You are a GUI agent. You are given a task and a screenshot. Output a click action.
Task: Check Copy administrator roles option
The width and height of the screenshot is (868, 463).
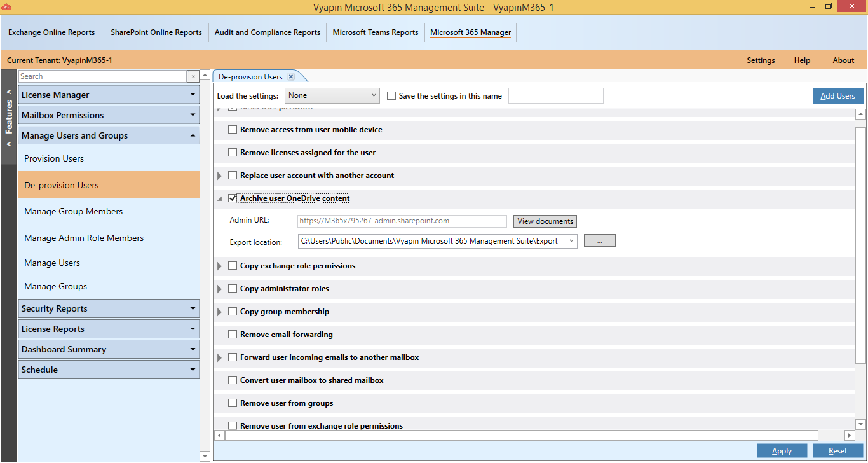coord(233,289)
